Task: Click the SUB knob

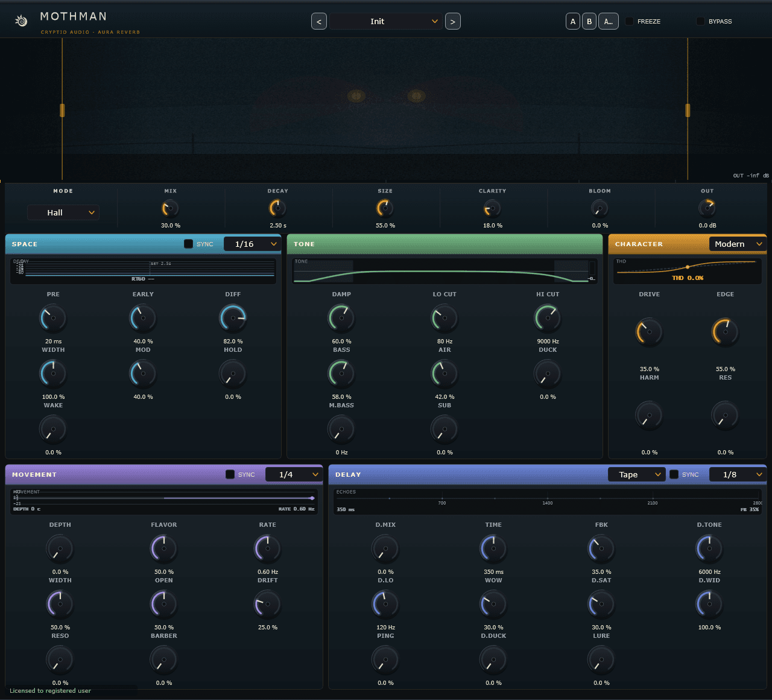Action: pyautogui.click(x=445, y=430)
